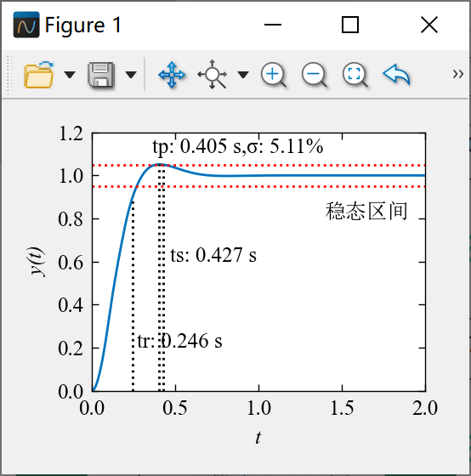The image size is (471, 476).
Task: Expand the save options dropdown arrow
Action: [x=131, y=75]
